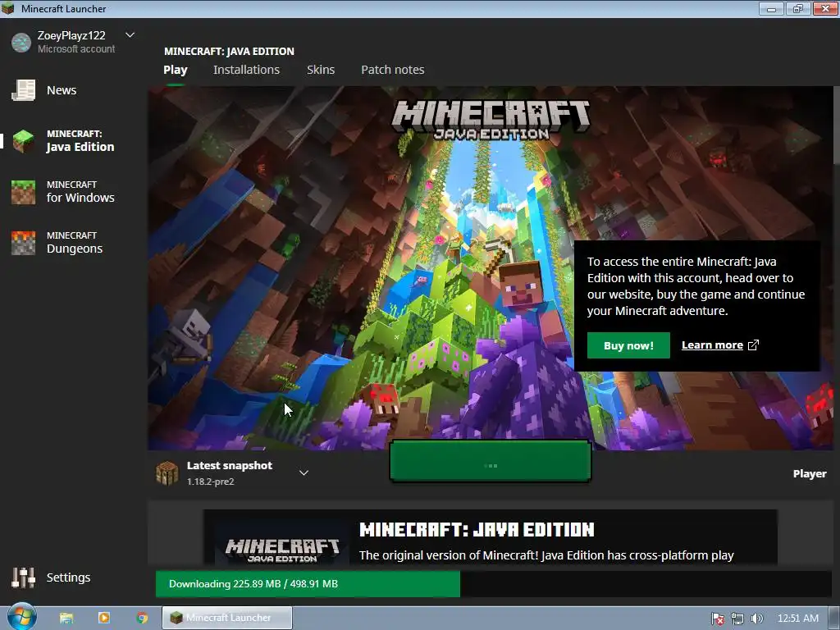840x630 pixels.
Task: Click the Downloading progress bar
Action: pyautogui.click(x=493, y=584)
